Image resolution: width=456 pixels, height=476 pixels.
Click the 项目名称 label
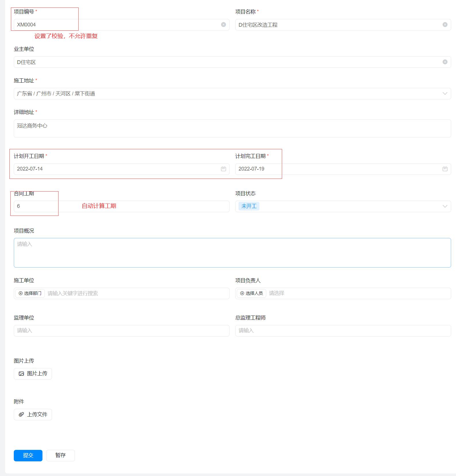click(x=245, y=12)
